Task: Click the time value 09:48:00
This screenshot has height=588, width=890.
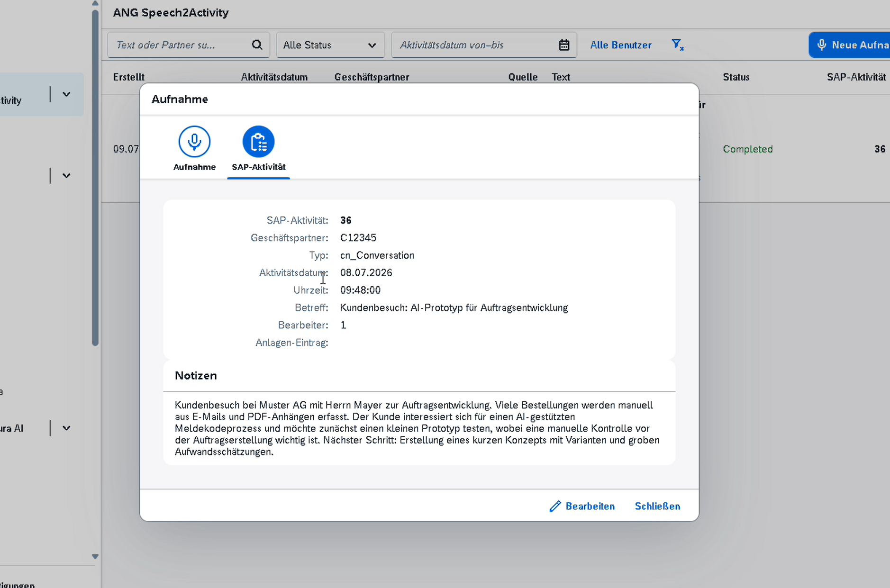Action: point(361,290)
